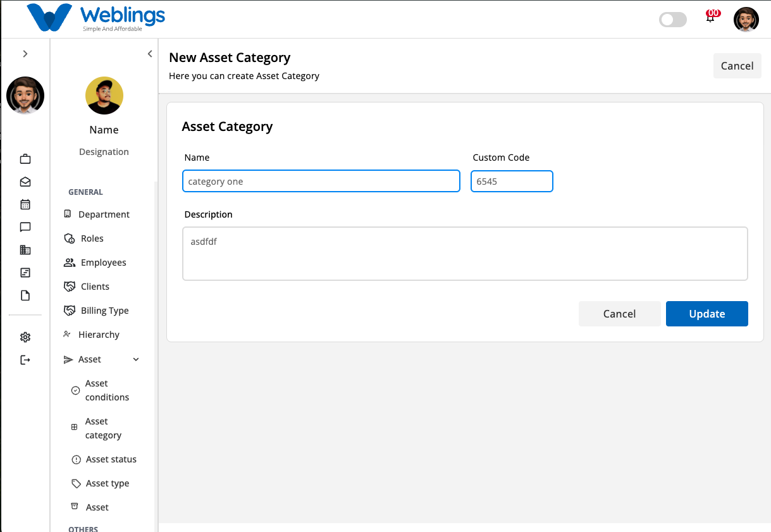Click the logout icon in the left rail

click(x=25, y=360)
